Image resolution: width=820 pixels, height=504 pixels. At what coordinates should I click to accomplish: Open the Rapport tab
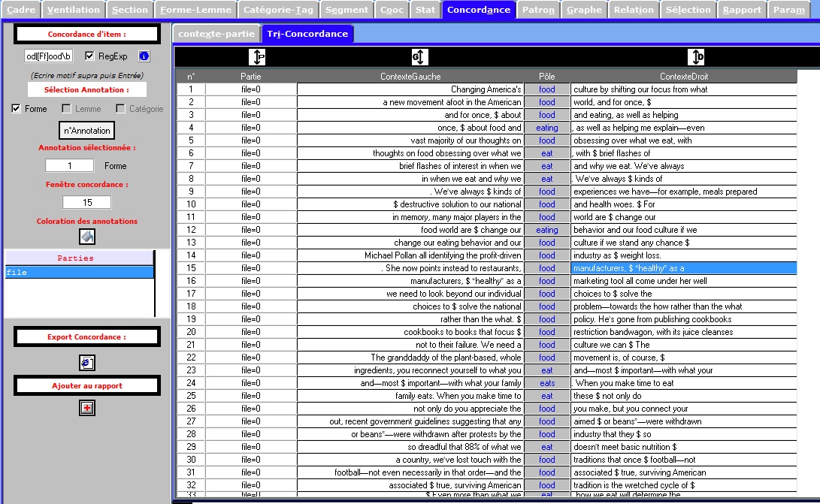click(742, 10)
